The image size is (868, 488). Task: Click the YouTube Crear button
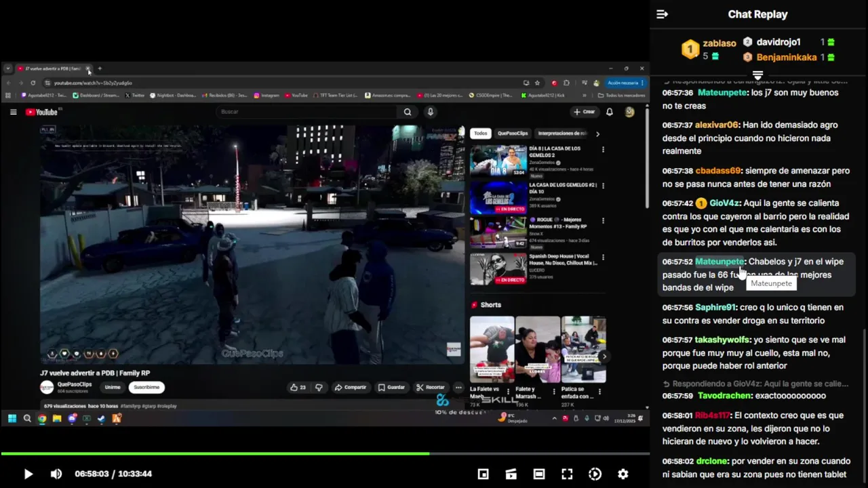584,112
